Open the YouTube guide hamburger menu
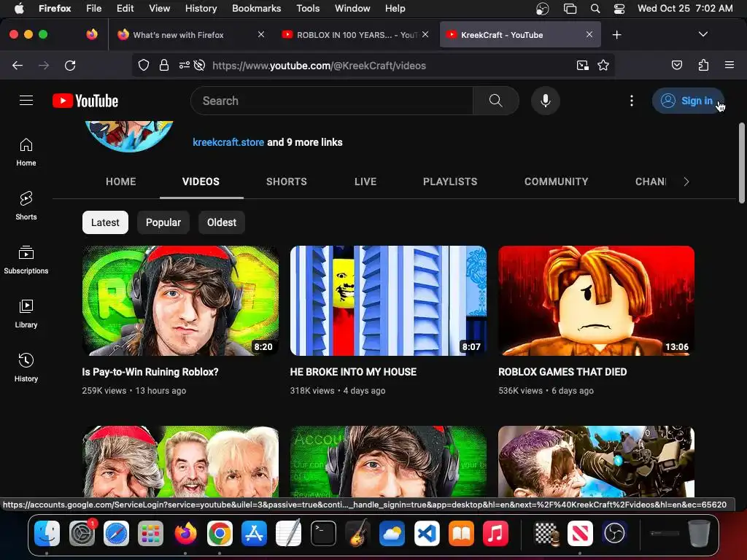 click(x=26, y=101)
